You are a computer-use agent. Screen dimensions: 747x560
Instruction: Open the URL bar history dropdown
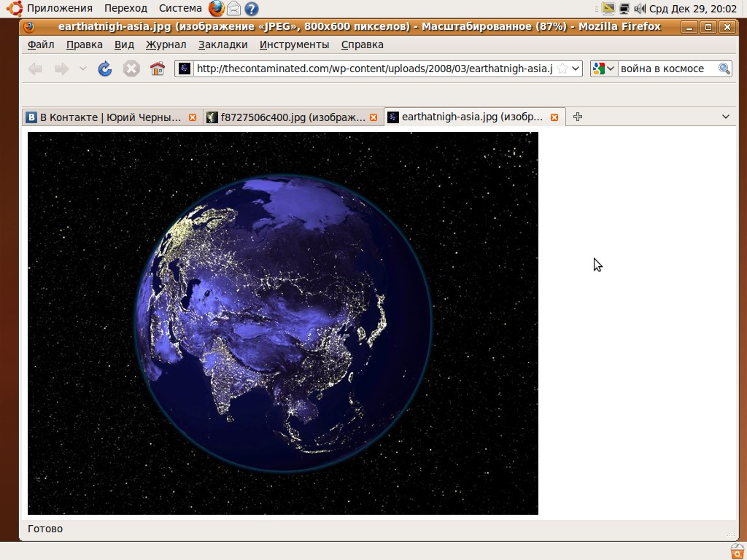tap(576, 69)
